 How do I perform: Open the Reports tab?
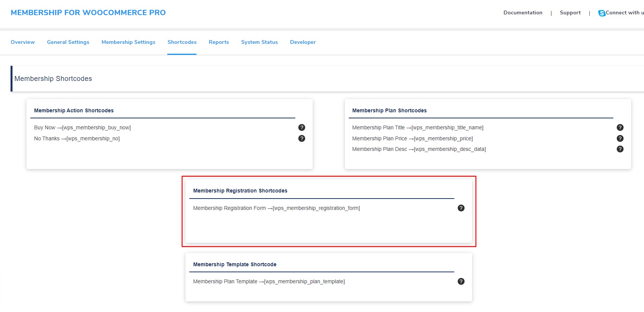click(x=219, y=42)
